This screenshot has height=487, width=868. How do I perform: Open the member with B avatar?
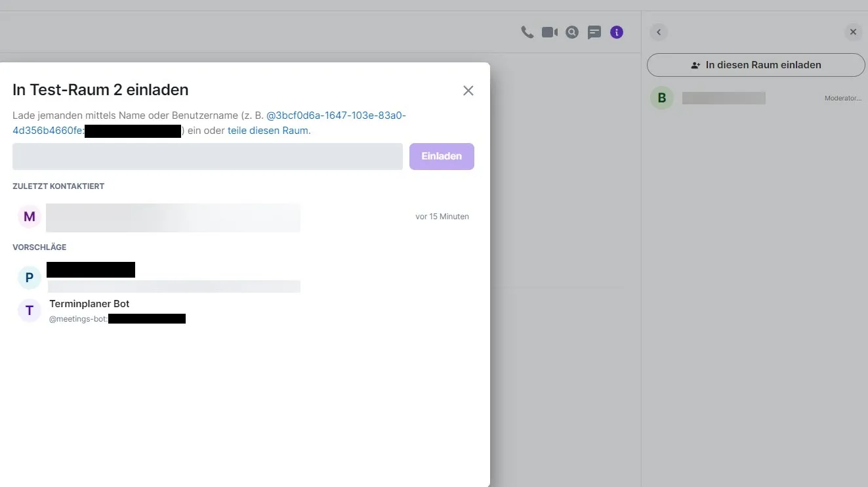point(662,98)
